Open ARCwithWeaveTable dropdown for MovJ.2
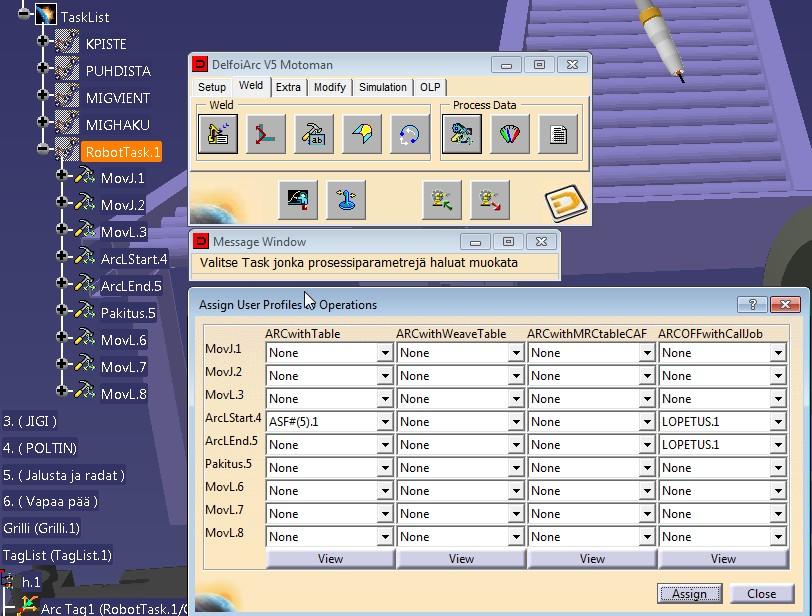This screenshot has height=616, width=812. click(x=516, y=376)
